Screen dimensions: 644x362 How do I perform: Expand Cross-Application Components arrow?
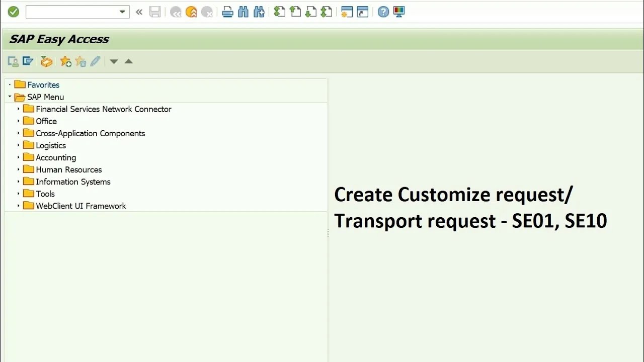[19, 133]
